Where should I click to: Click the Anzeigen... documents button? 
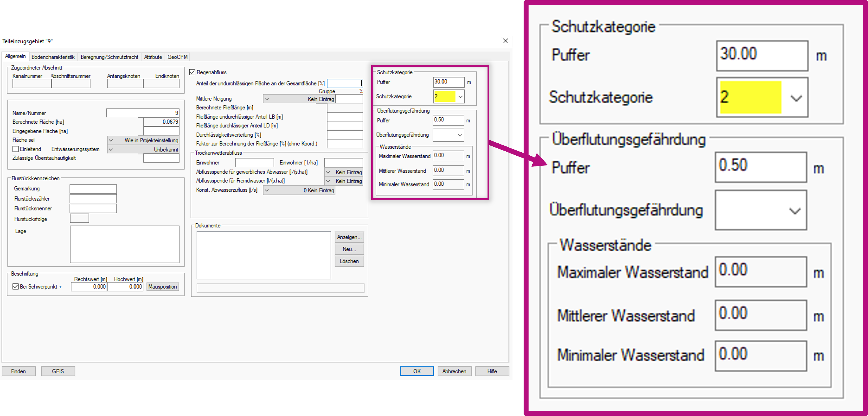pyautogui.click(x=349, y=237)
